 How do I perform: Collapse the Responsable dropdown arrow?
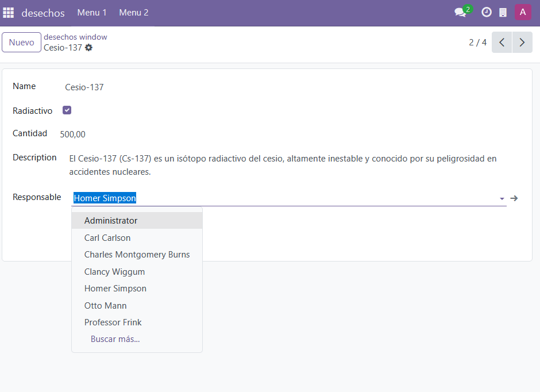pos(502,199)
